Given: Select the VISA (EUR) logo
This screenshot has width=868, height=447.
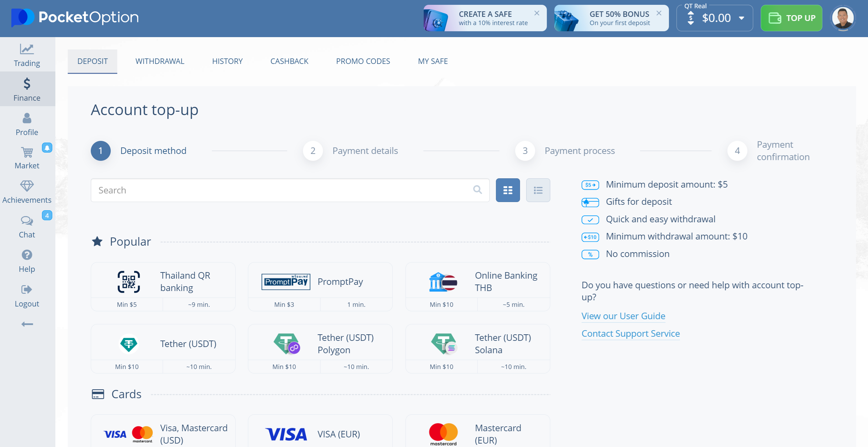Looking at the screenshot, I should click(286, 434).
